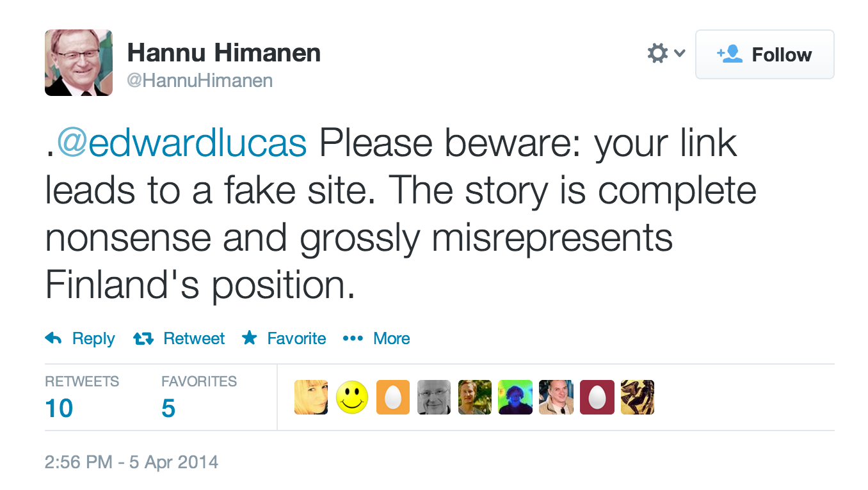Open the dark red egg avatar
The width and height of the screenshot is (868, 490).
point(597,397)
